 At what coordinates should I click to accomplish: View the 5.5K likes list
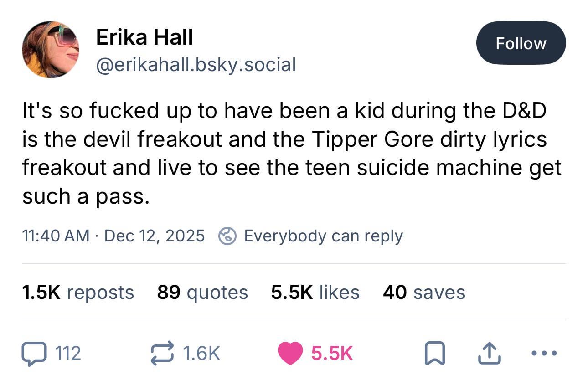[315, 292]
